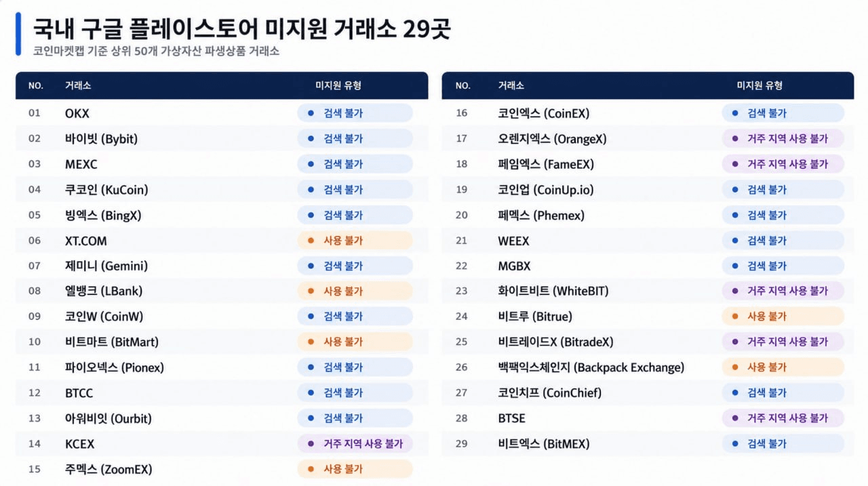Click the blue dot in OKX status badge
868x486 pixels.
tap(311, 113)
